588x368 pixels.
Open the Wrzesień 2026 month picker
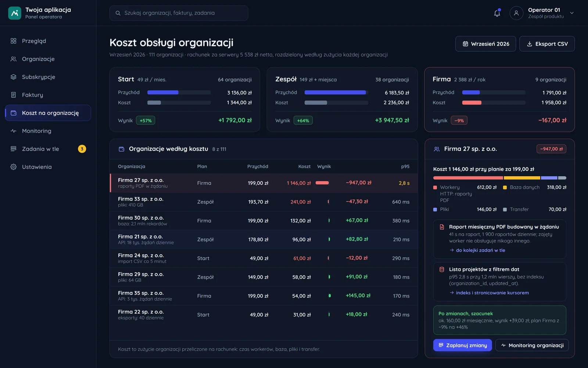(485, 44)
